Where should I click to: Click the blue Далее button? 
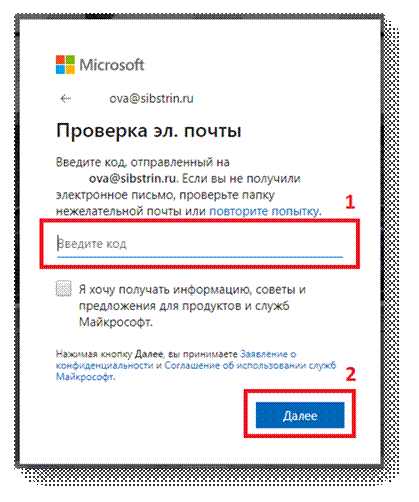[300, 415]
